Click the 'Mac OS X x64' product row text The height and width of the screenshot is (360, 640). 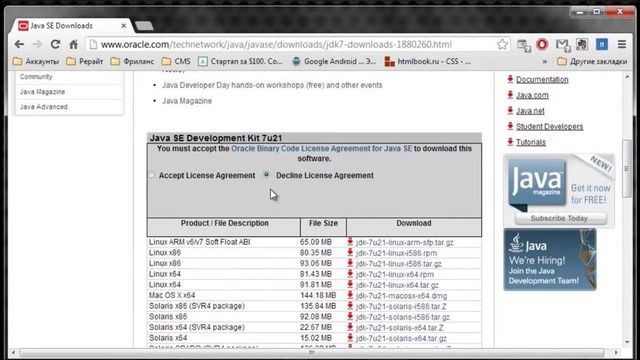pyautogui.click(x=172, y=295)
